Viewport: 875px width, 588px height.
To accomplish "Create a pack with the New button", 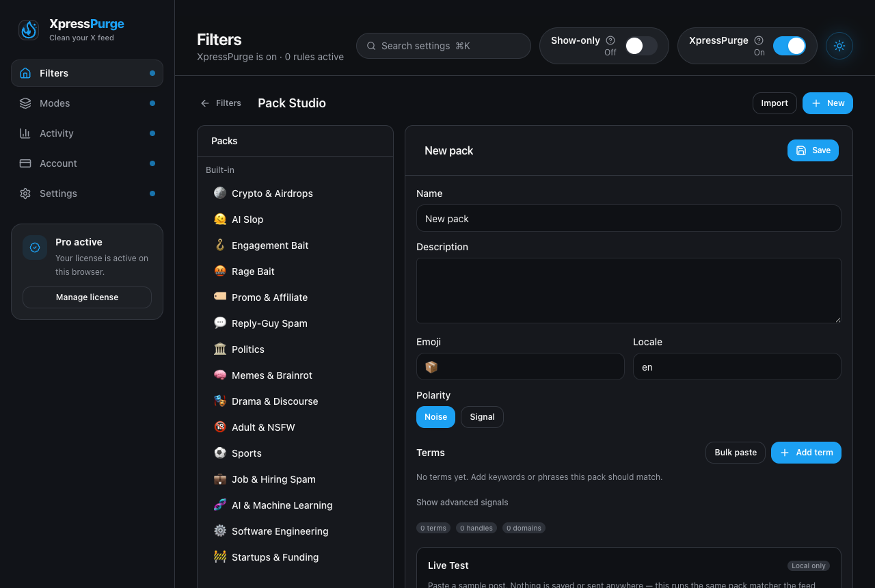I will [828, 103].
